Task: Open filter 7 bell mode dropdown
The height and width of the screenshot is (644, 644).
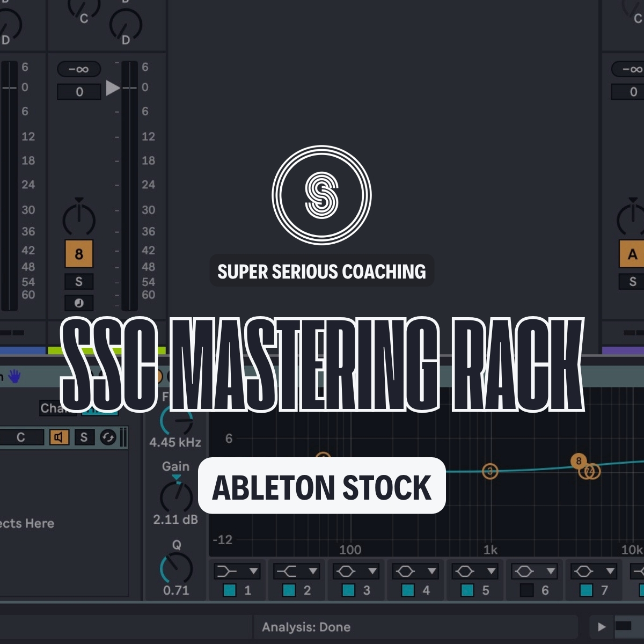Action: [594, 571]
